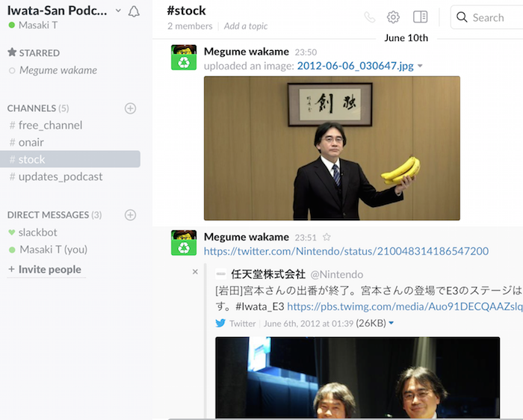The width and height of the screenshot is (523, 420).
Task: Click the Search input field
Action: point(486,17)
